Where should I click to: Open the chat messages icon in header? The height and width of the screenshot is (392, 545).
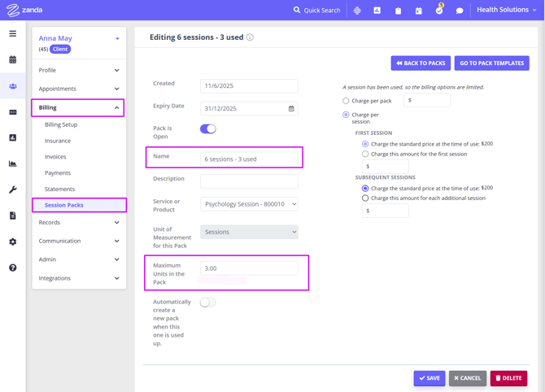(460, 11)
